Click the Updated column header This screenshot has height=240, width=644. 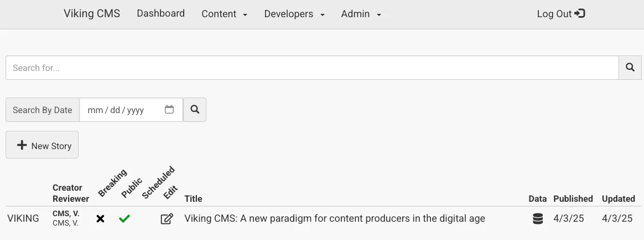(x=618, y=198)
